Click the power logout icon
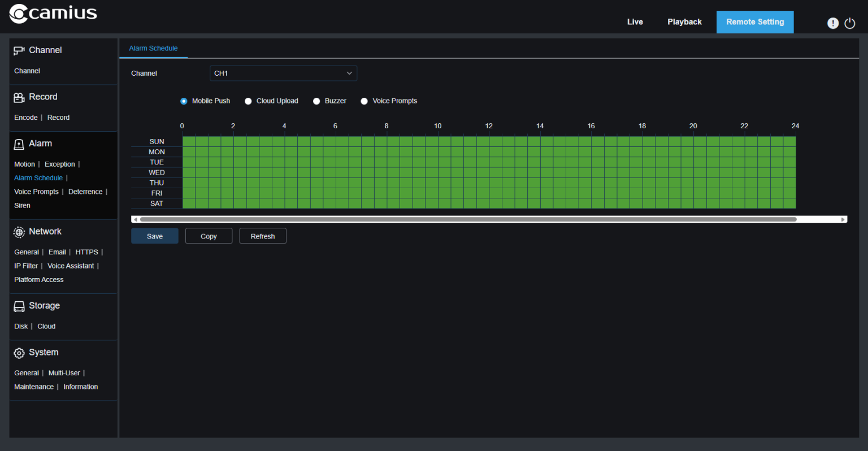Viewport: 868px width, 451px height. coord(849,23)
